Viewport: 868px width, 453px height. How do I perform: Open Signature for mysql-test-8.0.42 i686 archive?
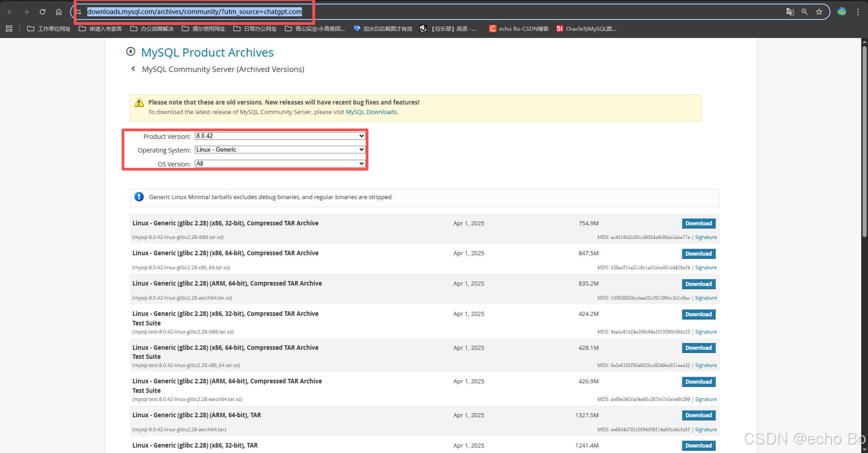tap(706, 332)
